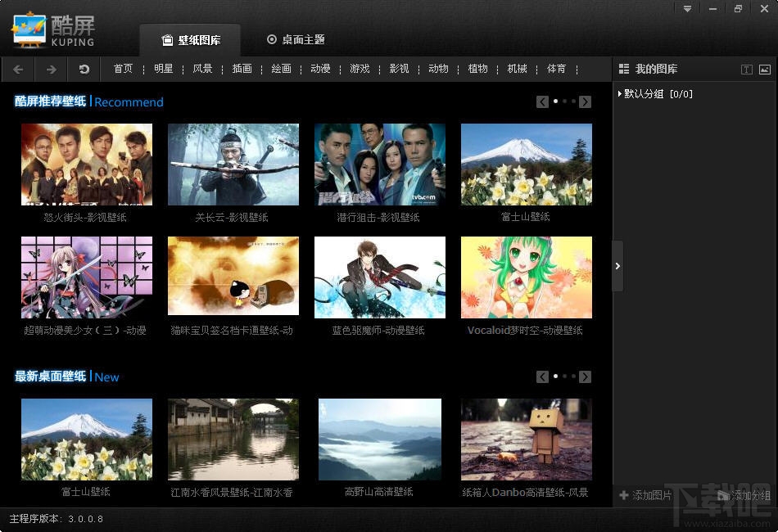Go forward with the right arrow button

(51, 70)
